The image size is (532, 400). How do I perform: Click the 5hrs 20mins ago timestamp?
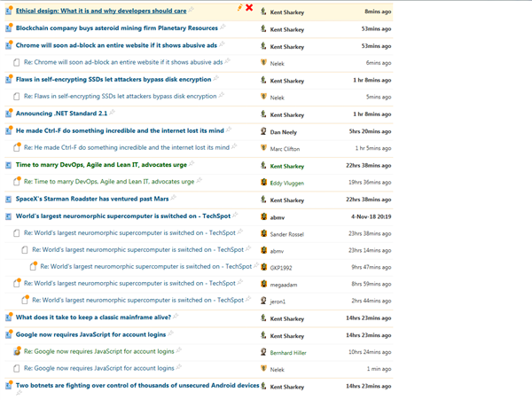point(370,131)
